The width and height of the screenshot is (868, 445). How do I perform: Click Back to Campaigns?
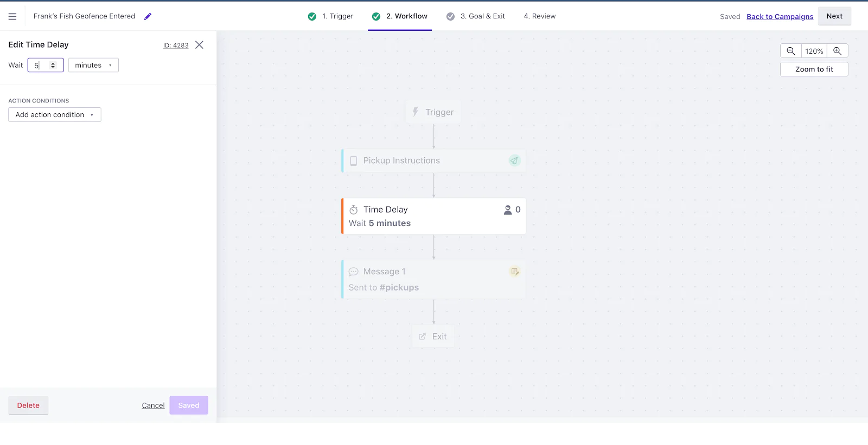click(x=780, y=16)
